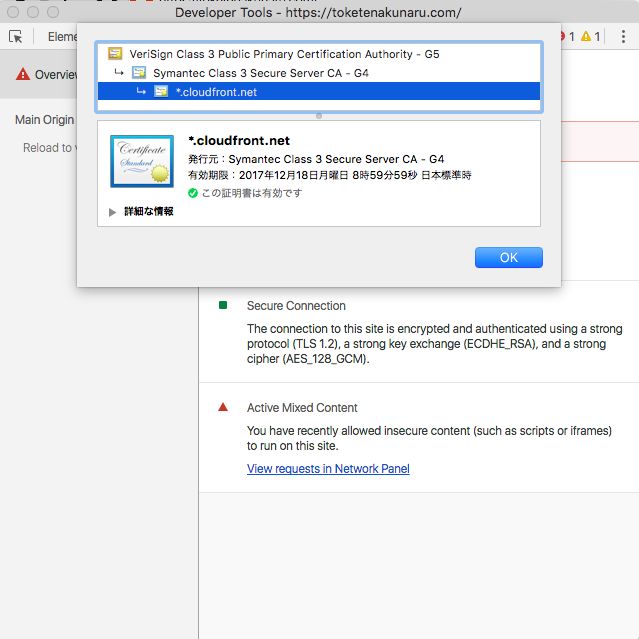The image size is (639, 639).
Task: Click the red warning triangle beside Overview
Action: pos(23,74)
